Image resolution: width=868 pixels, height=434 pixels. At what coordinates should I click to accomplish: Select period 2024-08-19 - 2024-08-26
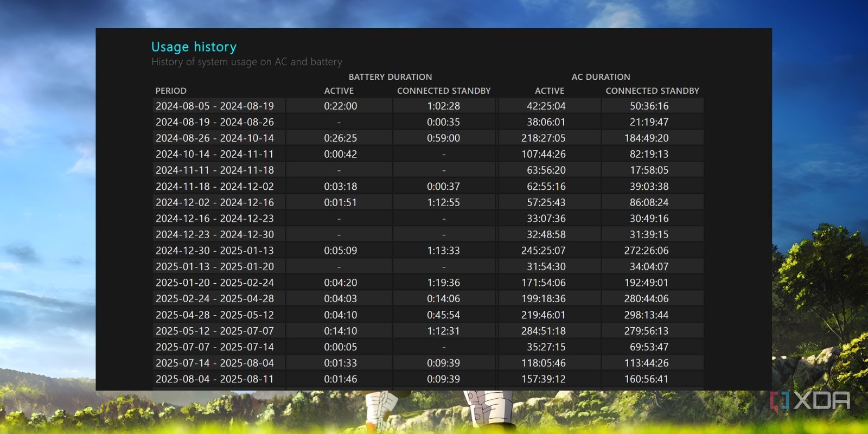tap(215, 122)
